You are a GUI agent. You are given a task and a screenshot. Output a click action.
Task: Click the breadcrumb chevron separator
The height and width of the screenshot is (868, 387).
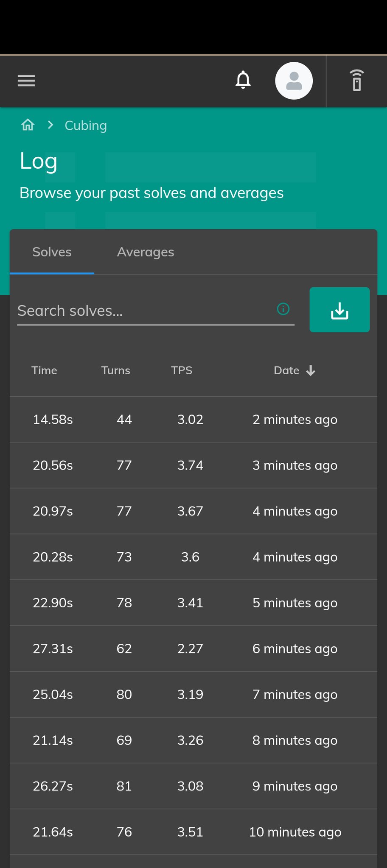coord(50,125)
